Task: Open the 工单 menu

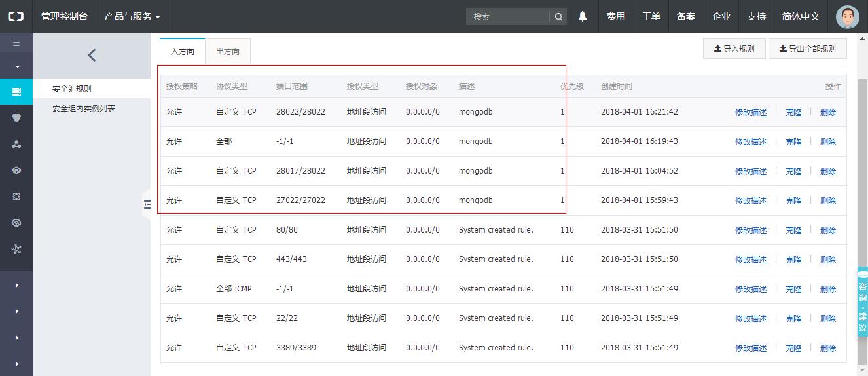Action: pyautogui.click(x=651, y=16)
